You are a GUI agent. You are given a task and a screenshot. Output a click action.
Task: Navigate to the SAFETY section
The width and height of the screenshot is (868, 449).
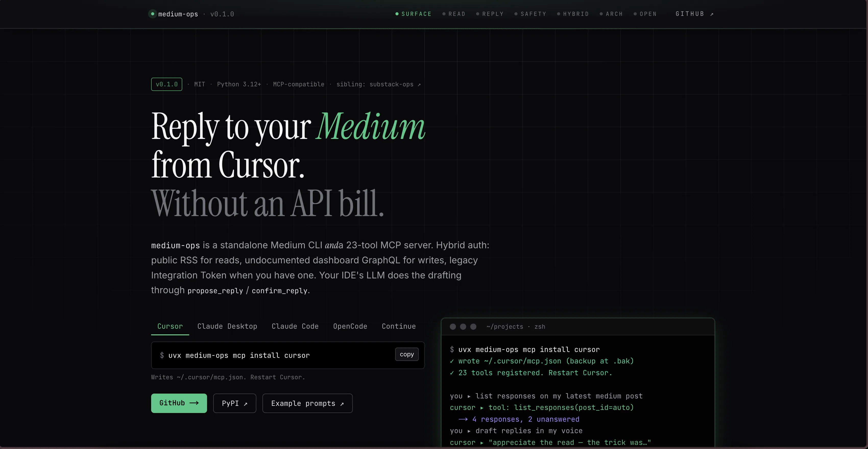(530, 14)
